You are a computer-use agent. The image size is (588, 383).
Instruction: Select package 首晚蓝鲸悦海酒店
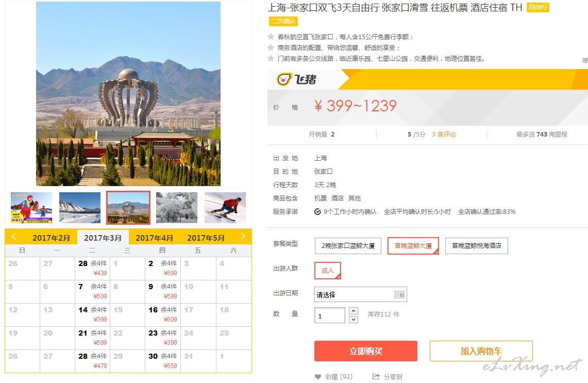(476, 246)
